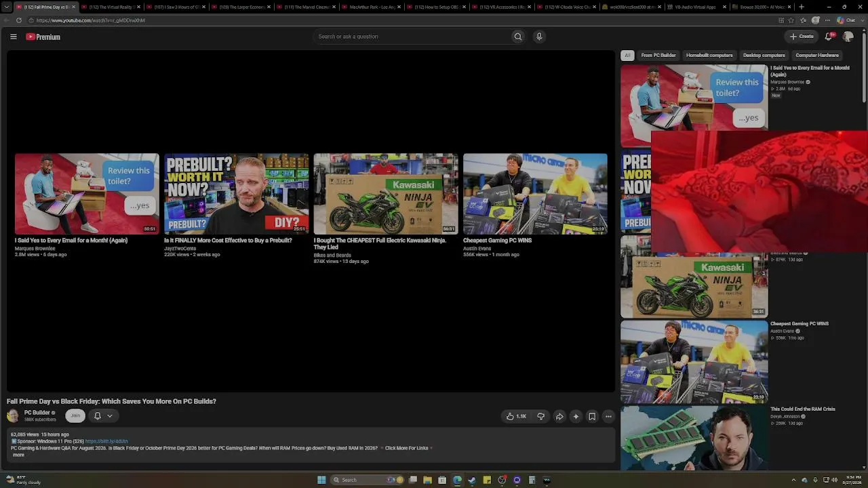
Task: Select Computer Hardware chip
Action: [x=817, y=56]
